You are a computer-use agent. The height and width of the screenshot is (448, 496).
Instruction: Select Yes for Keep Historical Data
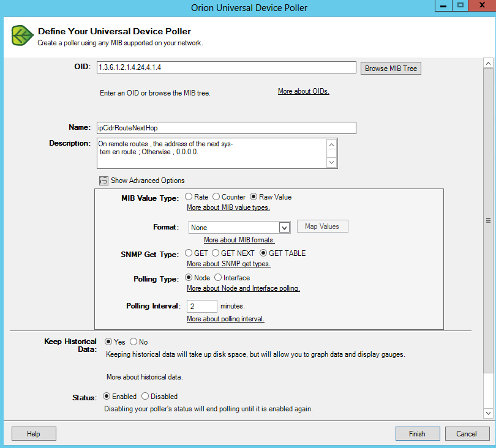point(108,342)
